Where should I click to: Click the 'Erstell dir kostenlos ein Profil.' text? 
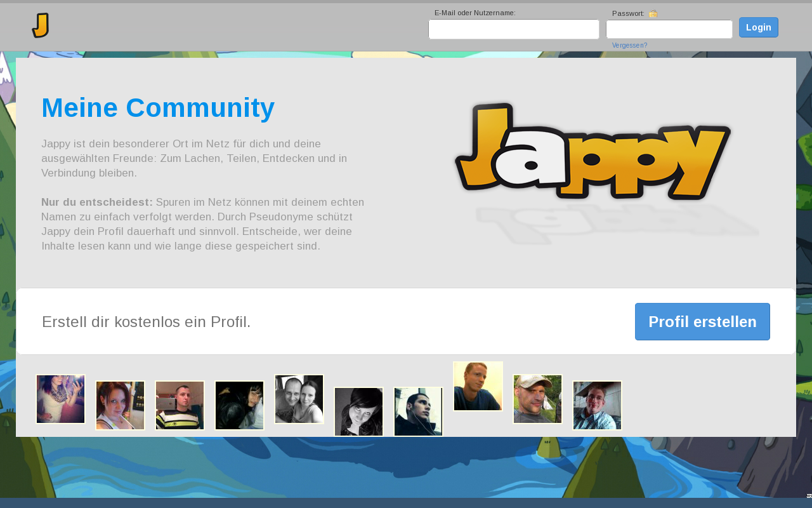click(147, 322)
